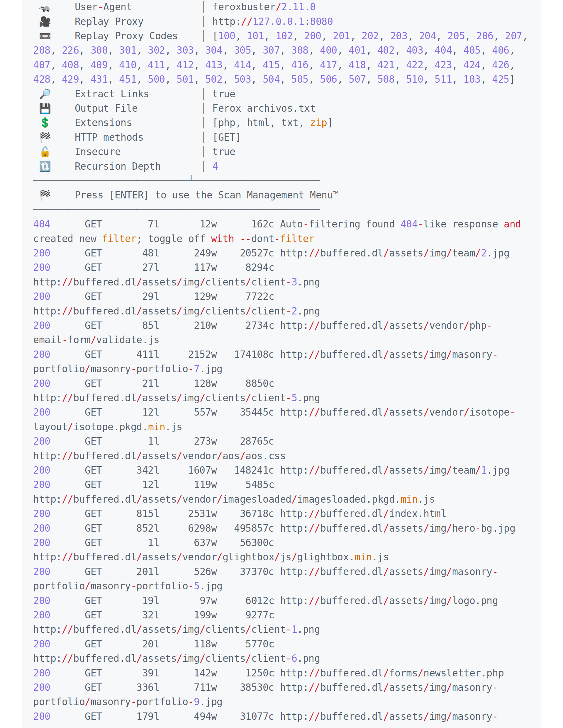Viewport: 563px width, 728px height.
Task: Click the Scan Management Menu text
Action: [x=278, y=195]
